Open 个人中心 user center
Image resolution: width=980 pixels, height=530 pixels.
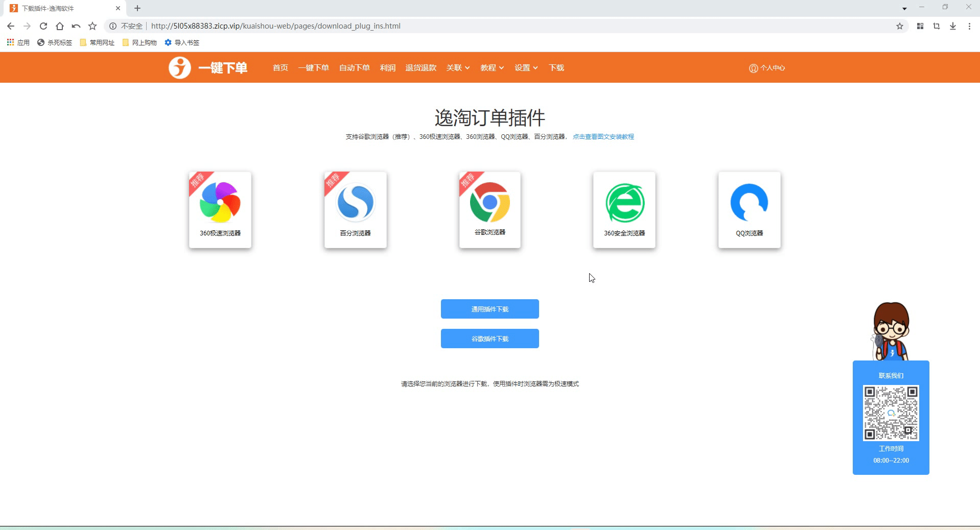[x=767, y=68]
